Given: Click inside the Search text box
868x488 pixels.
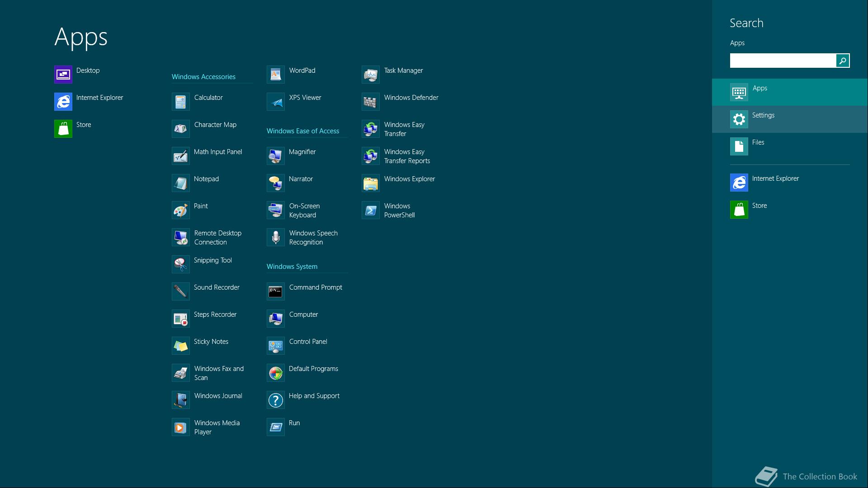Looking at the screenshot, I should click(783, 61).
